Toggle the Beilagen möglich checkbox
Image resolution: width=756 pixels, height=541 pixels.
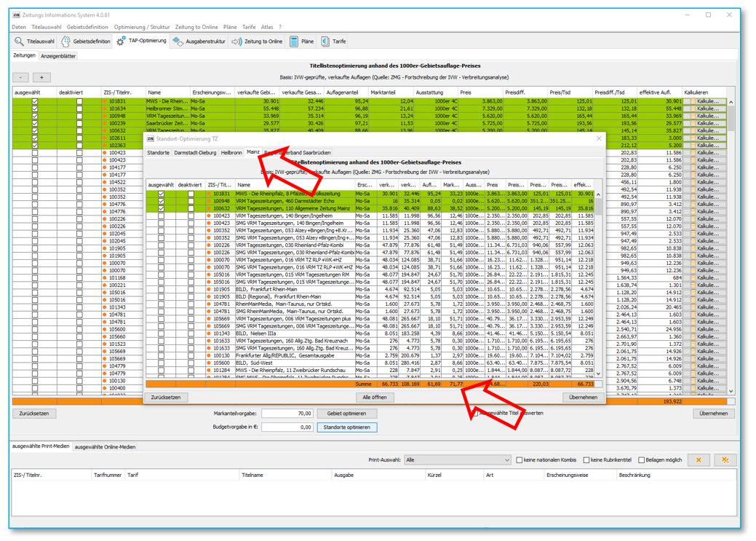642,460
